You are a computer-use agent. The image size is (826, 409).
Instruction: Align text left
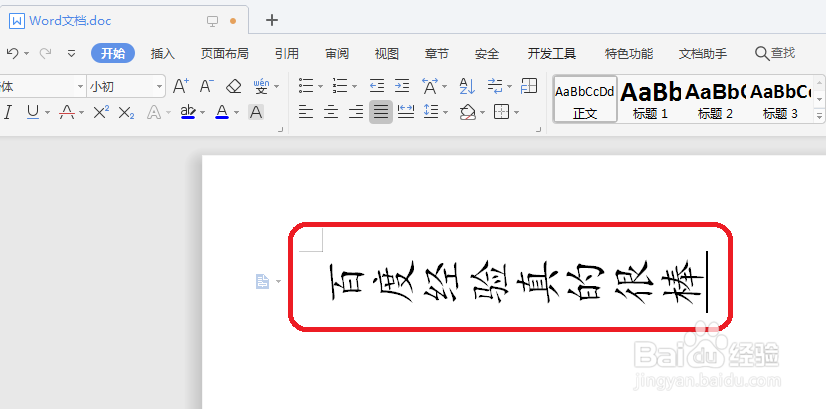coord(306,112)
